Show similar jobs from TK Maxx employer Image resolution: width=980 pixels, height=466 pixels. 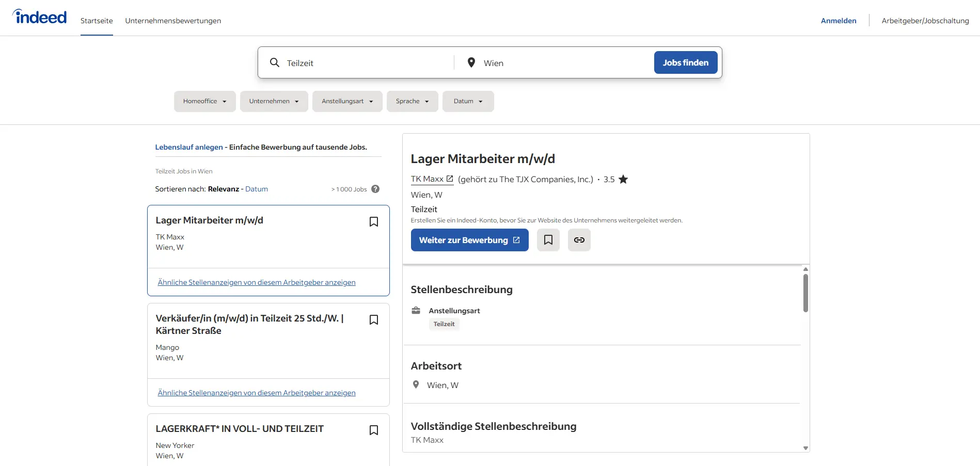coord(257,282)
